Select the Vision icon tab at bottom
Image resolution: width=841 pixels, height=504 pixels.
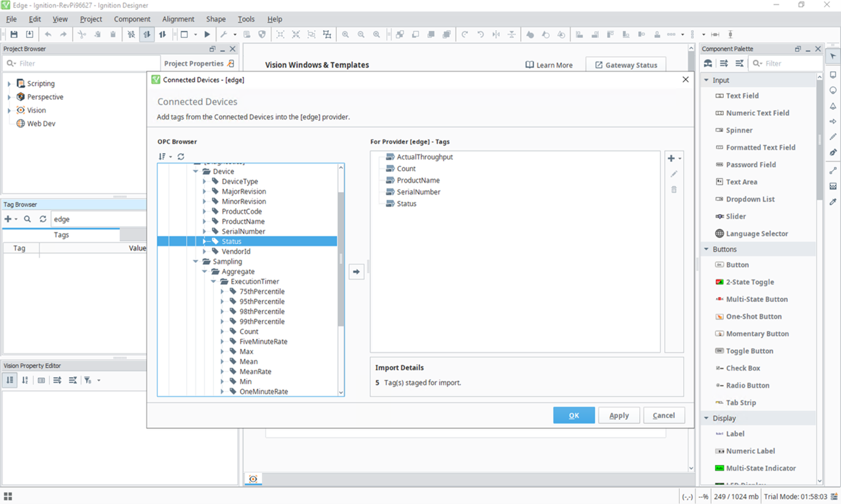[253, 479]
